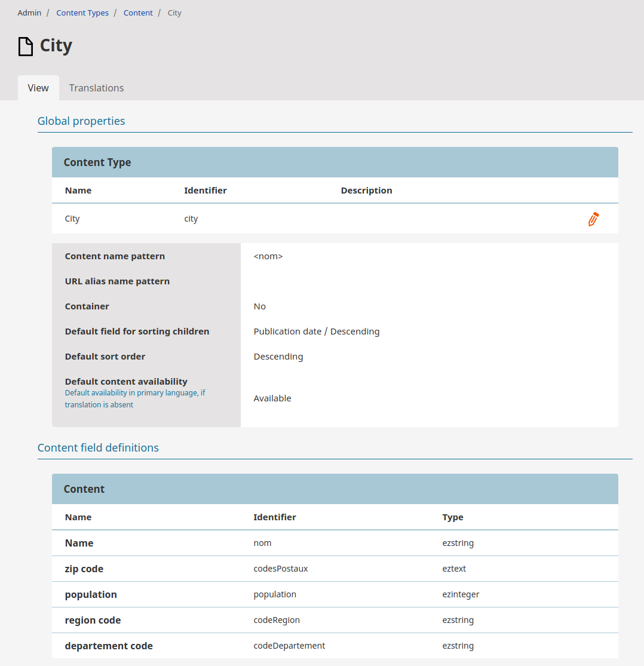Click the Description column header
644x666 pixels.
coord(366,191)
